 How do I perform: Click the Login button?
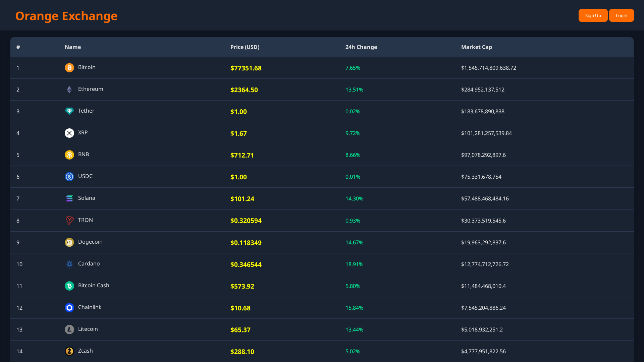[621, 15]
